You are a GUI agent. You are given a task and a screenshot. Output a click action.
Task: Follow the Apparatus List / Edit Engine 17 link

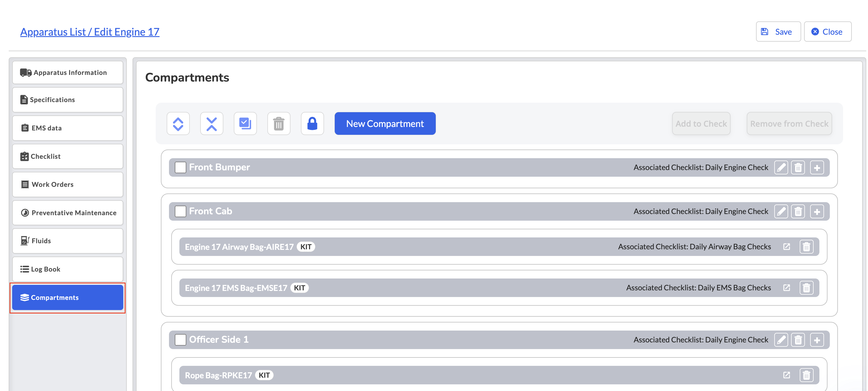click(x=90, y=32)
